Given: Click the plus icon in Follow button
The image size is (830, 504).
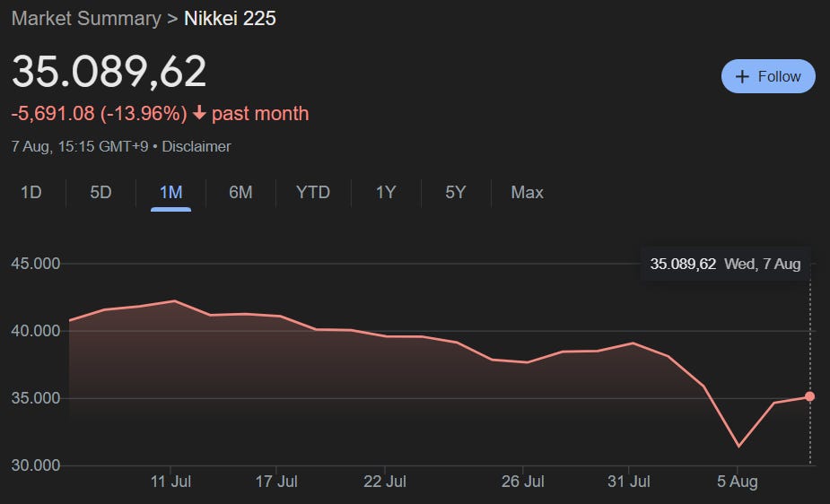Looking at the screenshot, I should pyautogui.click(x=742, y=77).
